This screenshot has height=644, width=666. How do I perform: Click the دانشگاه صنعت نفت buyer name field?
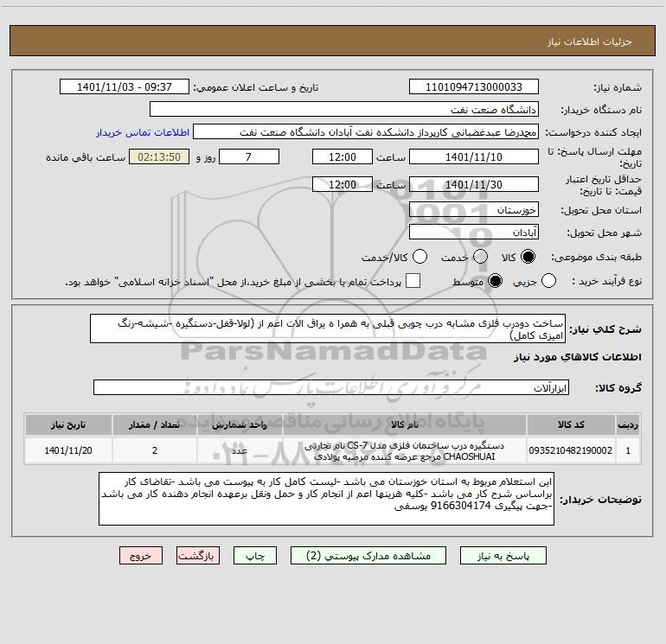[x=344, y=110]
